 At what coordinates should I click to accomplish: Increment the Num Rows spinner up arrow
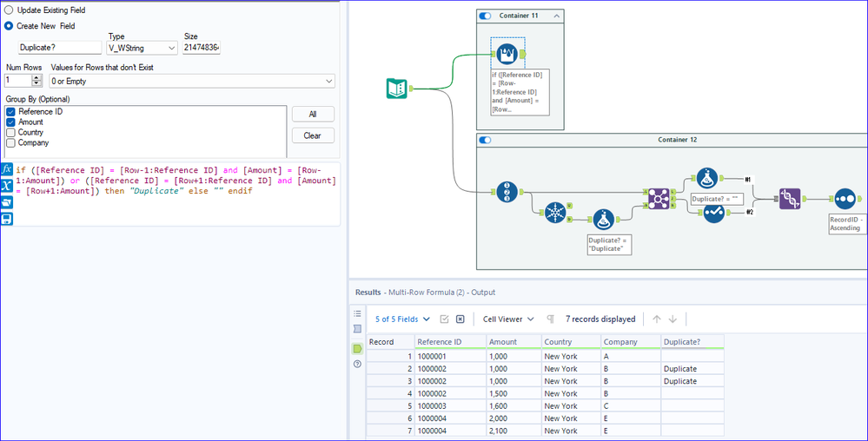tap(36, 78)
